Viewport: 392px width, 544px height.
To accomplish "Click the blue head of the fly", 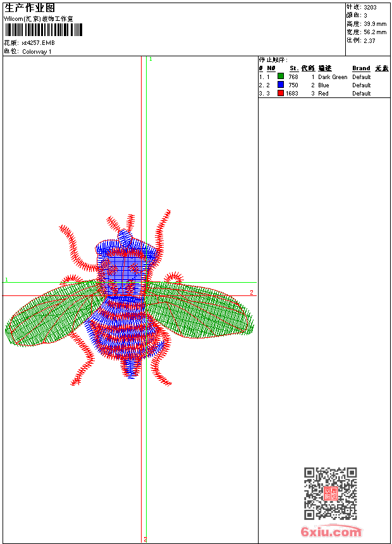I will point(126,256).
